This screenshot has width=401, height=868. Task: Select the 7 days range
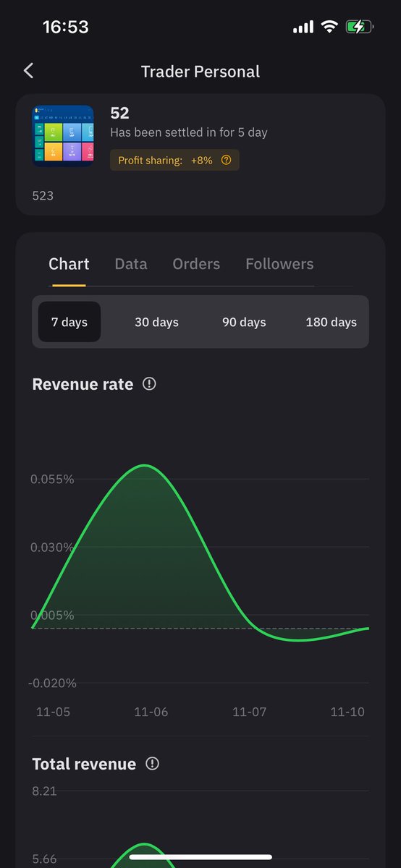pos(69,322)
